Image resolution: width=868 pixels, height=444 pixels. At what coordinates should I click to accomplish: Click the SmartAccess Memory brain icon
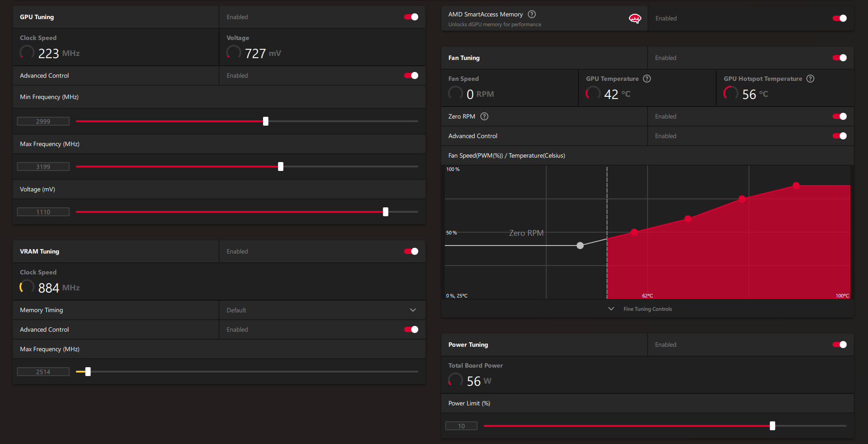(635, 18)
